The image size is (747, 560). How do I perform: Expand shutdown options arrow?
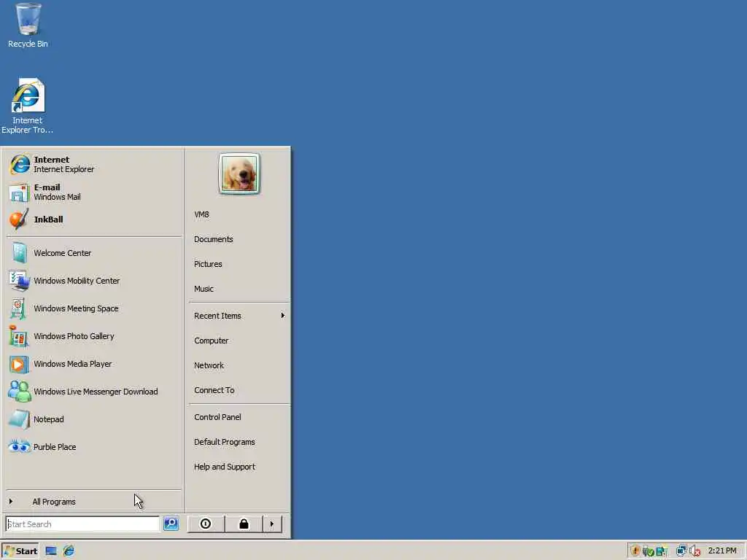(x=272, y=524)
